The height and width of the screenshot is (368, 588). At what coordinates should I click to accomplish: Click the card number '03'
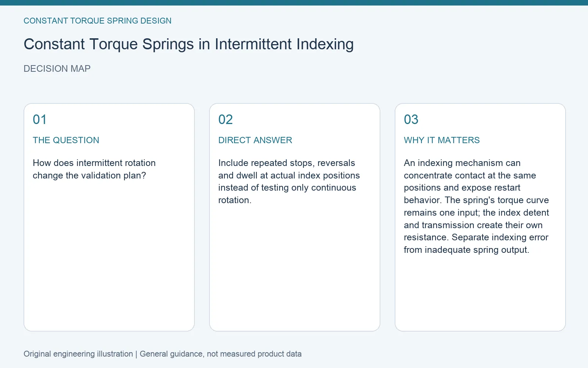(411, 120)
